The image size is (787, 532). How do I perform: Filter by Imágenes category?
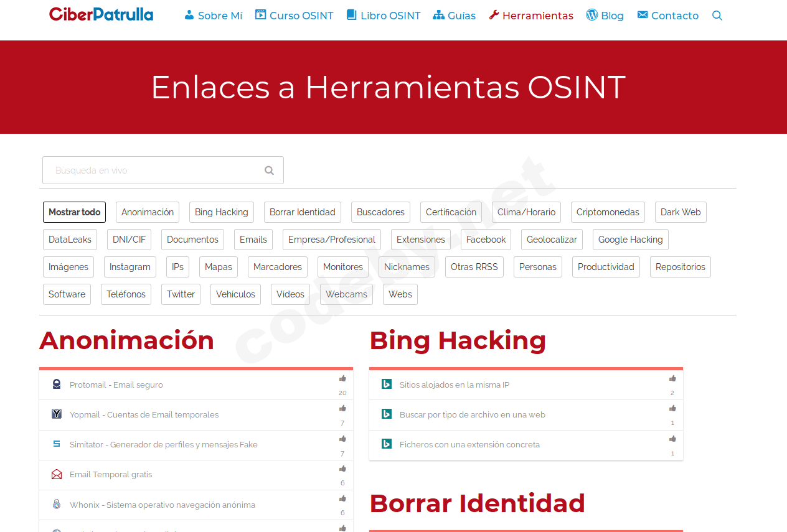[68, 267]
